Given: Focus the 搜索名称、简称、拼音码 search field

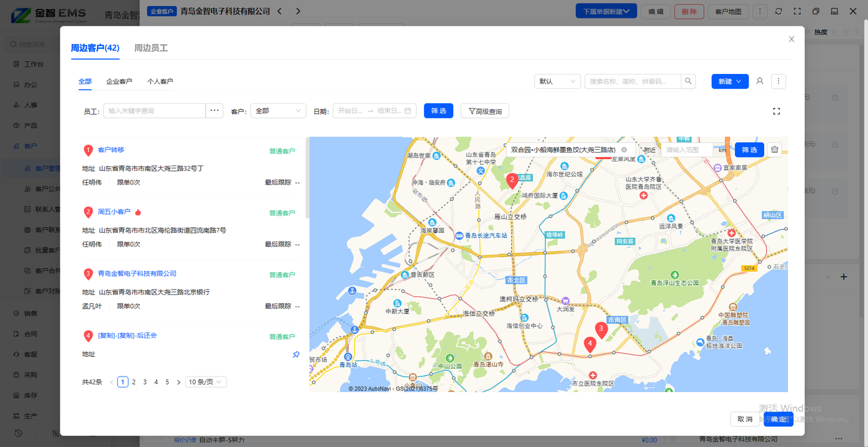Looking at the screenshot, I should click(x=633, y=81).
